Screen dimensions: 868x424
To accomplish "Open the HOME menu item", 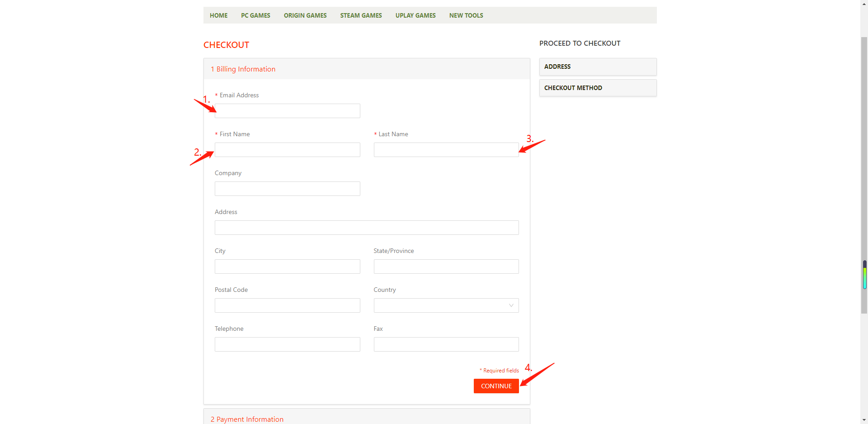I will [x=218, y=15].
